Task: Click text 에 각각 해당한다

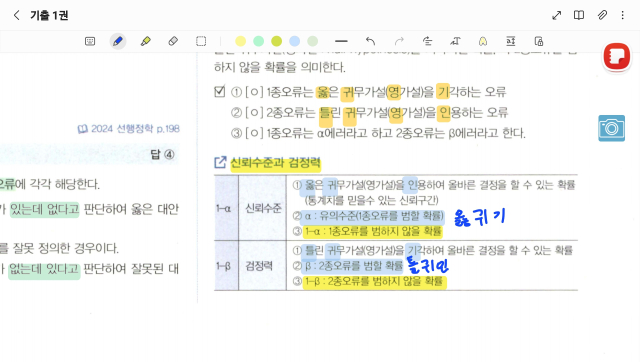Action: 57,184
